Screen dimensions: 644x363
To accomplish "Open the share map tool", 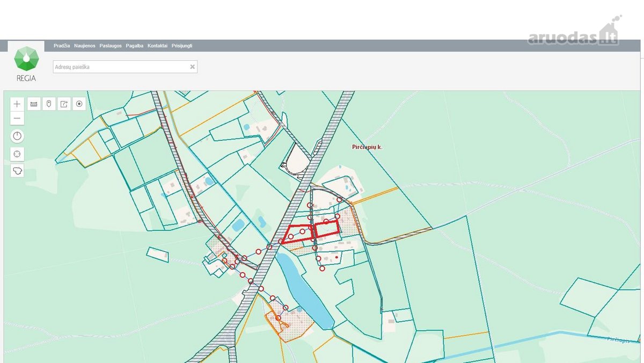I will (64, 104).
